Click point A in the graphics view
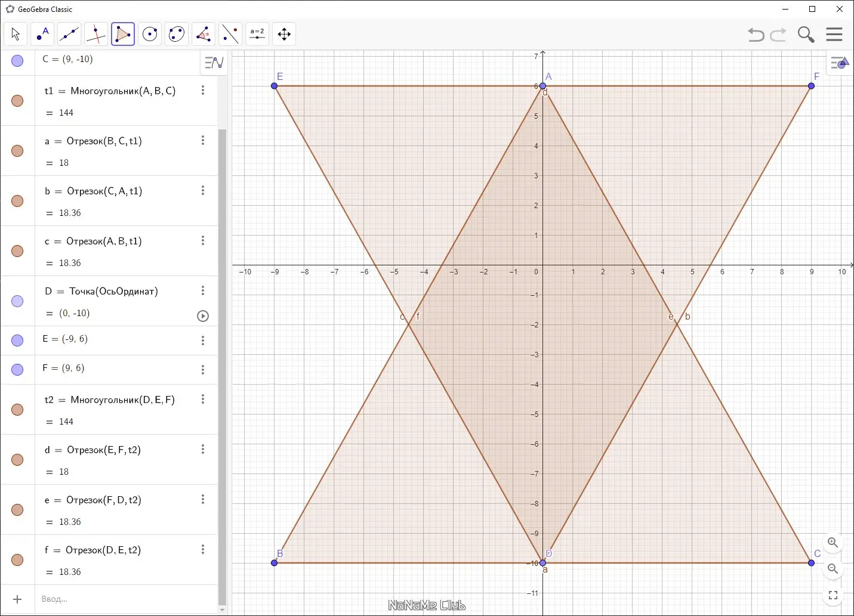 [x=542, y=86]
